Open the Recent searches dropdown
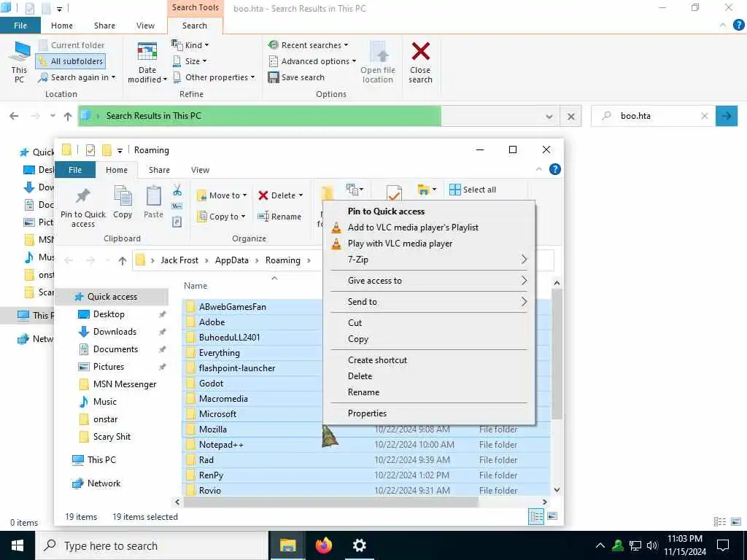 [x=309, y=45]
